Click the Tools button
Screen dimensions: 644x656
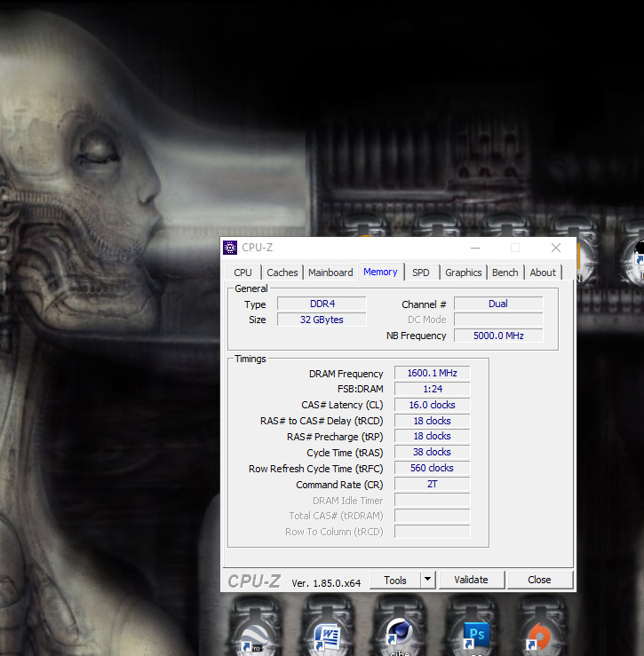tap(395, 580)
